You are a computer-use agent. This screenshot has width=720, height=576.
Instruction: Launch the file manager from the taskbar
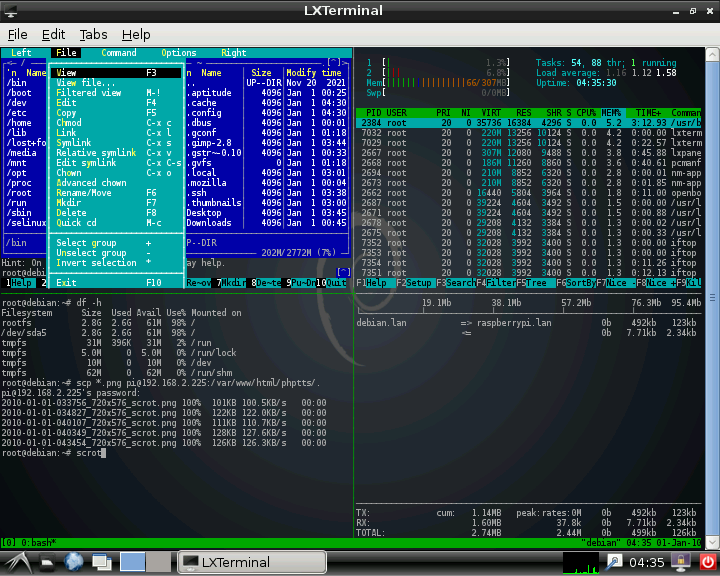click(x=47, y=562)
